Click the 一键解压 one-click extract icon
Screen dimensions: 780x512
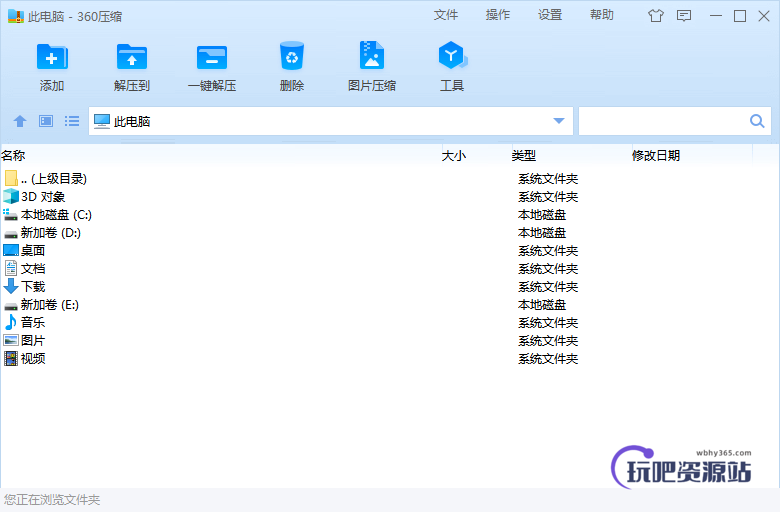pos(212,57)
